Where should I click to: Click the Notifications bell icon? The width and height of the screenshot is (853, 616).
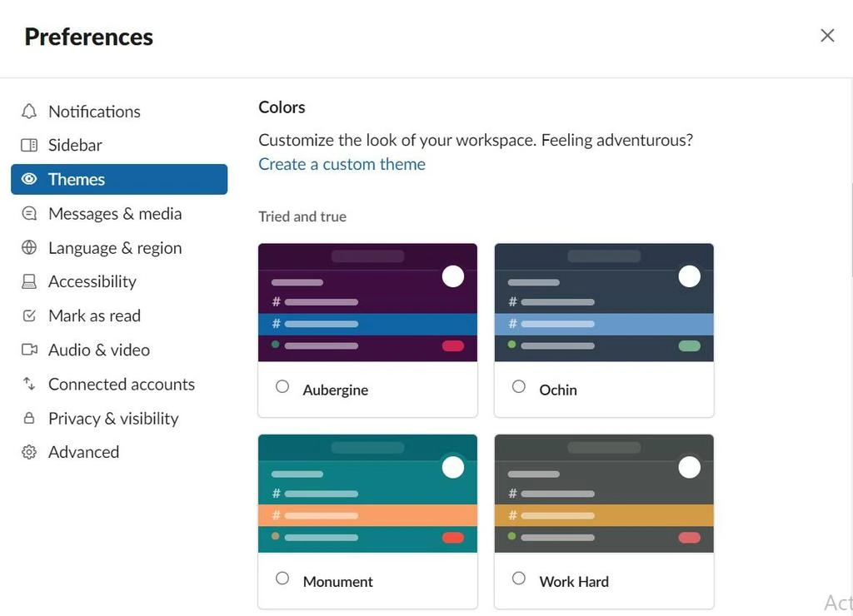[29, 112]
